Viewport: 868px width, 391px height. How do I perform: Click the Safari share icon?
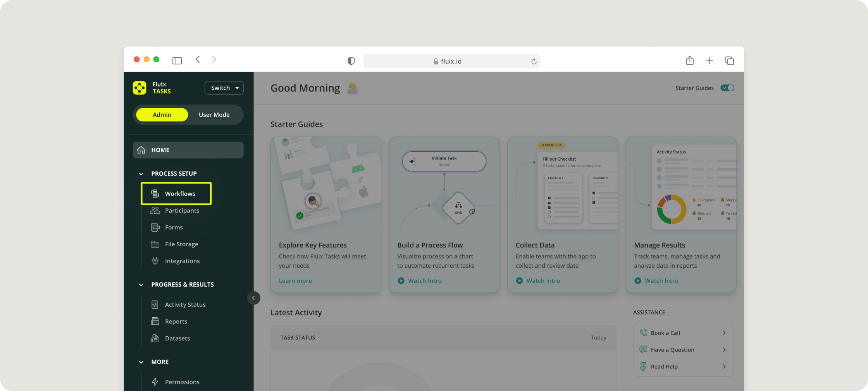(x=690, y=61)
